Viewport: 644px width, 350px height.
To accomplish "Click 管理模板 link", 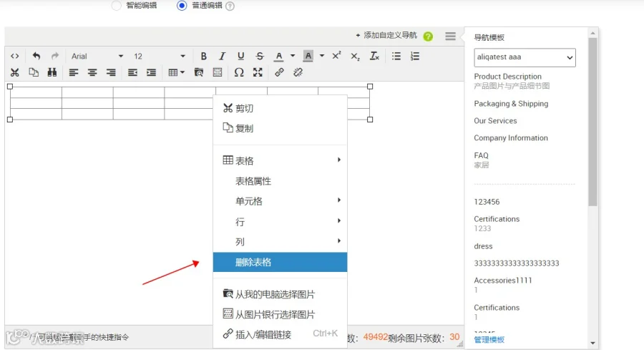I will (x=489, y=340).
